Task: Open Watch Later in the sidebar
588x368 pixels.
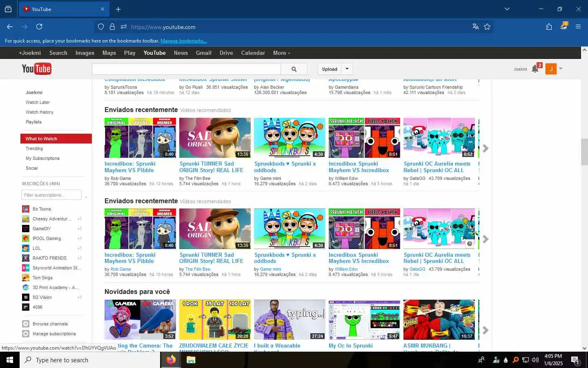Action: click(38, 102)
